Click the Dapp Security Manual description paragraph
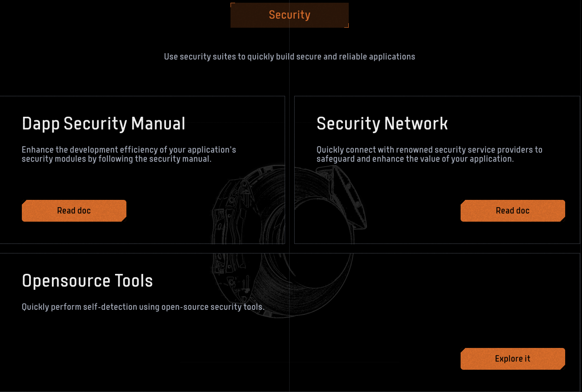Viewport: 582px width, 392px height. pos(129,154)
